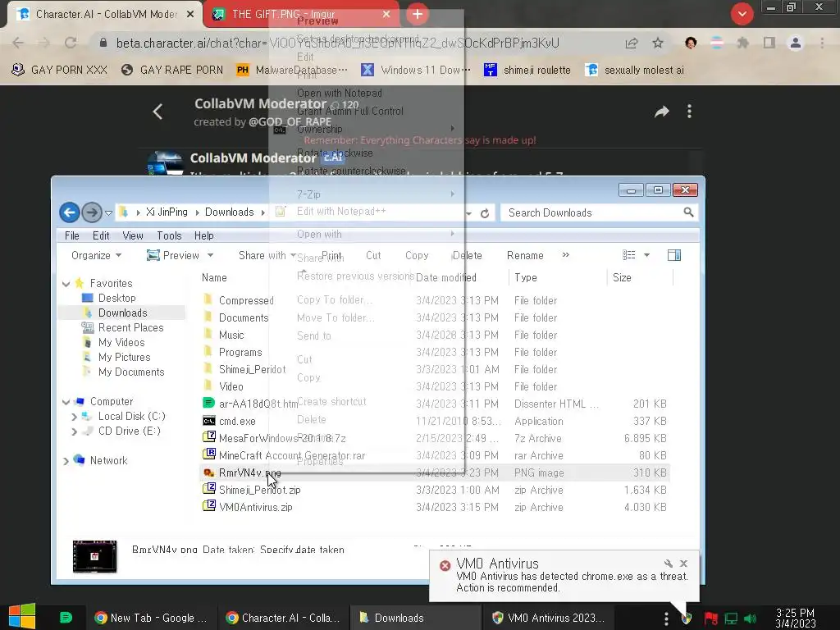Open the Organize dropdown
This screenshot has height=630, width=840.
tap(97, 256)
